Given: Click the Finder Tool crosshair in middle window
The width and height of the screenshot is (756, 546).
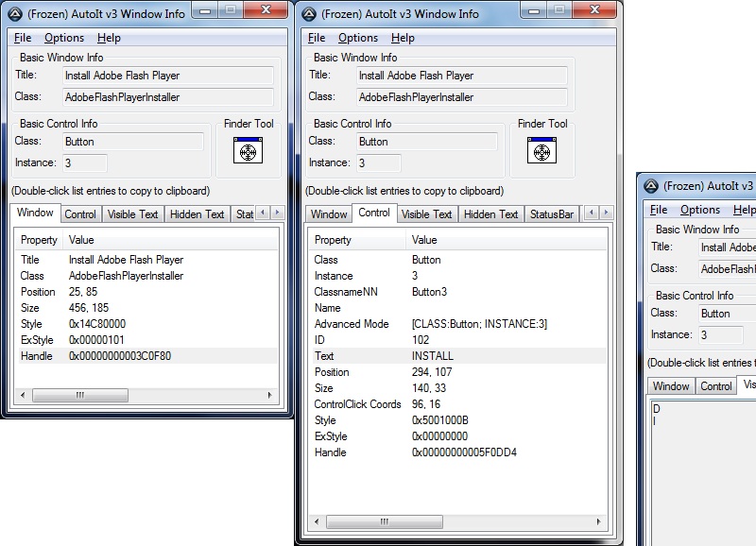Looking at the screenshot, I should pyautogui.click(x=541, y=150).
